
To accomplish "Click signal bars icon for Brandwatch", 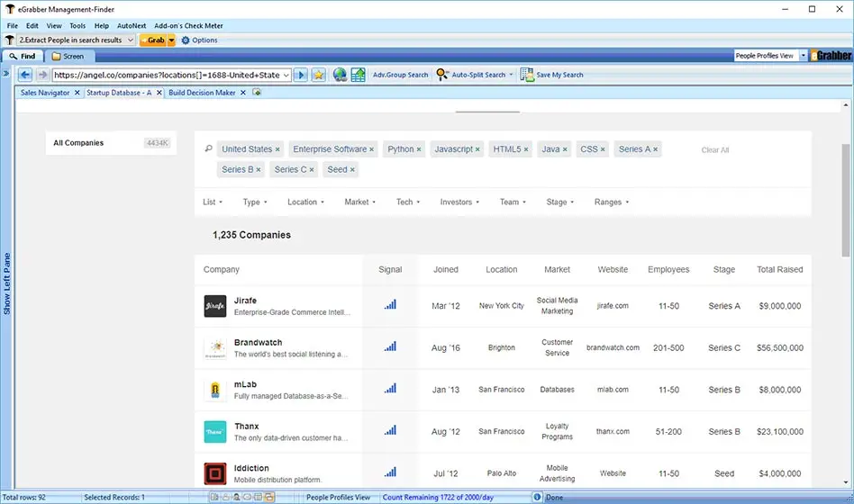I will tap(390, 346).
